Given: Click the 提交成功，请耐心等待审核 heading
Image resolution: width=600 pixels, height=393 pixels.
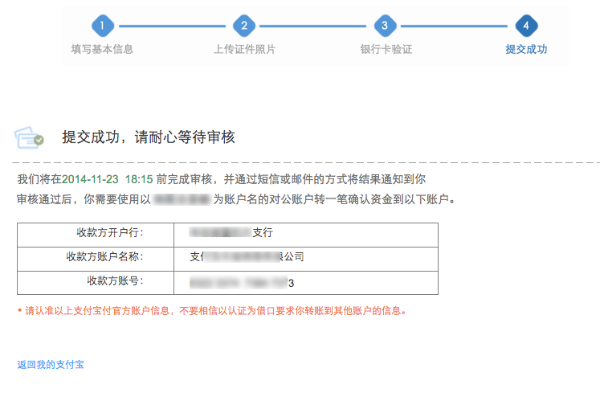Looking at the screenshot, I should tap(148, 137).
